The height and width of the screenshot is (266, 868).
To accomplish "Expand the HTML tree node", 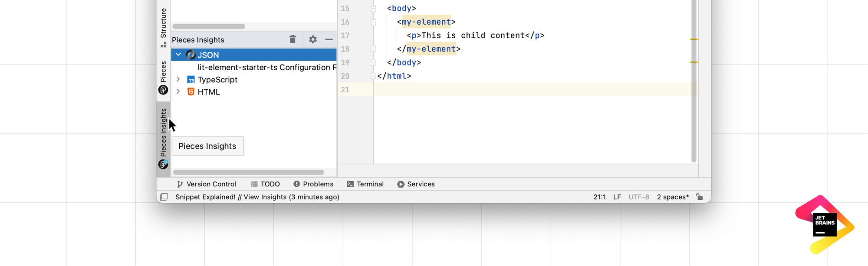I will coord(178,91).
